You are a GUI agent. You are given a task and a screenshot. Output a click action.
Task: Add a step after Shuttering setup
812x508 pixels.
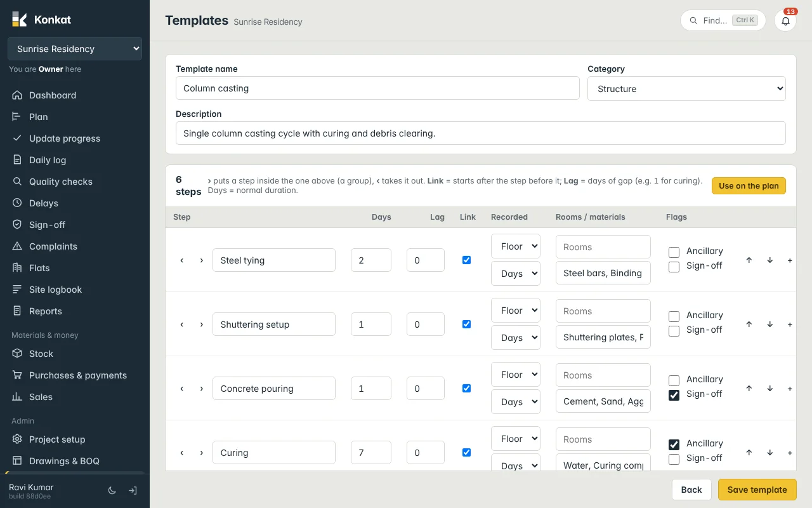pyautogui.click(x=790, y=324)
